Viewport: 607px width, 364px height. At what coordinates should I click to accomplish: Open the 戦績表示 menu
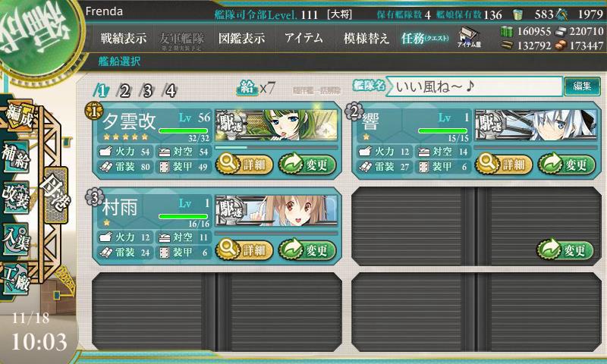(124, 38)
